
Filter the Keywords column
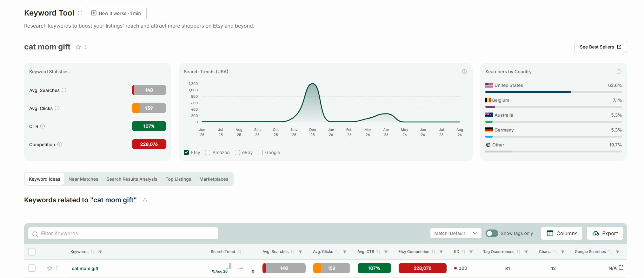(x=100, y=252)
